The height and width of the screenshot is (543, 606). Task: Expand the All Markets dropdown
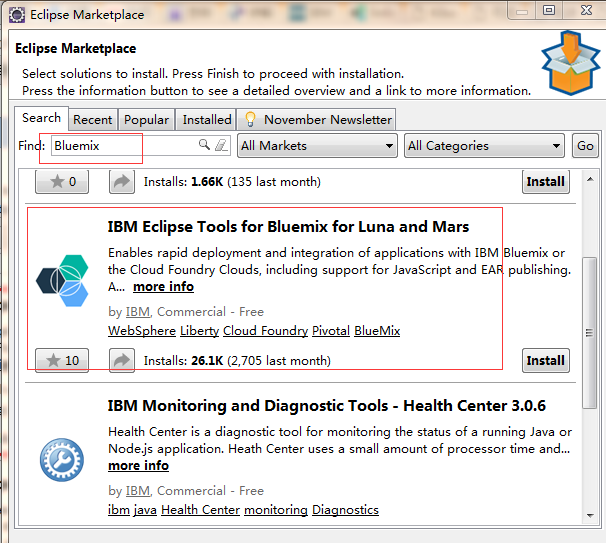(x=317, y=146)
